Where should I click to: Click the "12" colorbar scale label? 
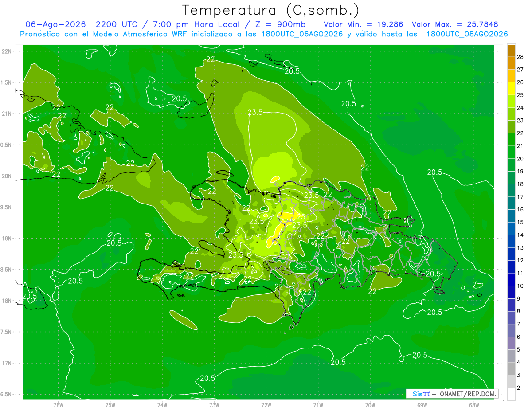(520, 260)
